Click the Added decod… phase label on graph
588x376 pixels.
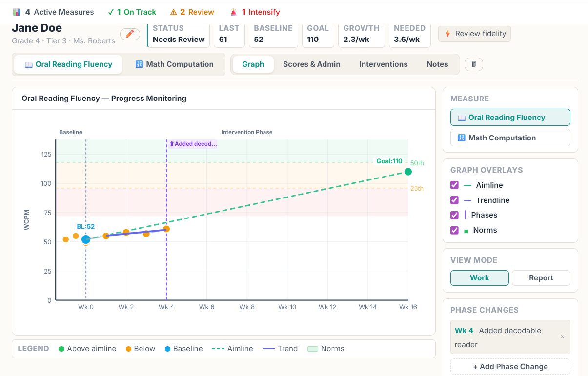pos(193,144)
